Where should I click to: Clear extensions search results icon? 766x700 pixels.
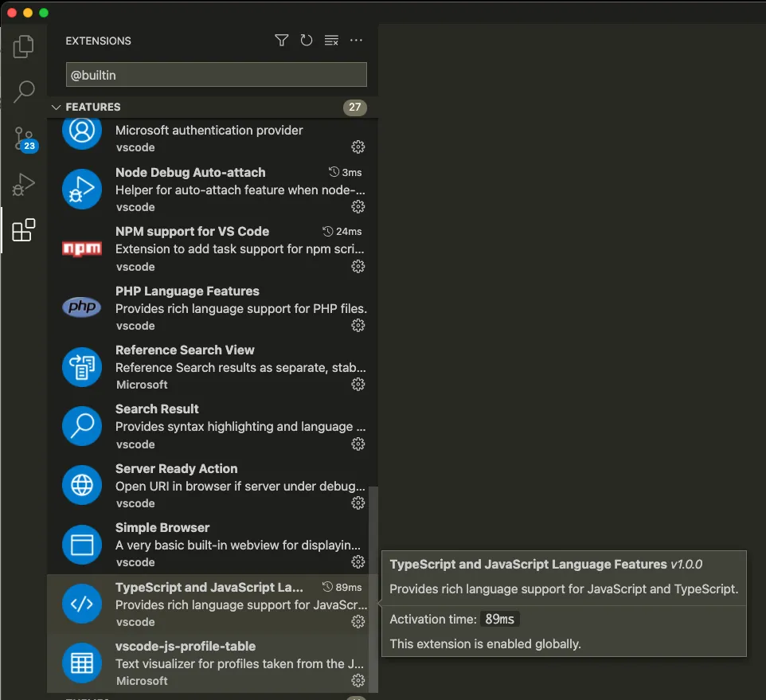pos(331,41)
